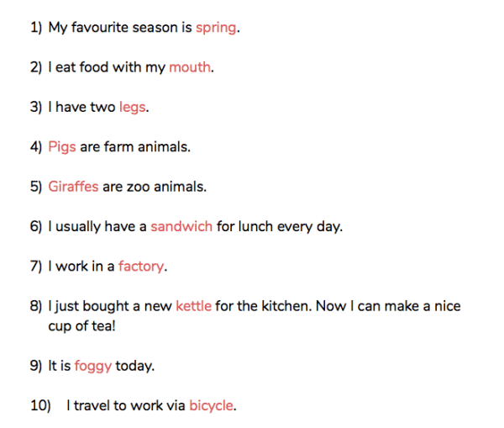504x428 pixels.
Task: Click the highlighted word 'foggy'
Action: pos(93,367)
